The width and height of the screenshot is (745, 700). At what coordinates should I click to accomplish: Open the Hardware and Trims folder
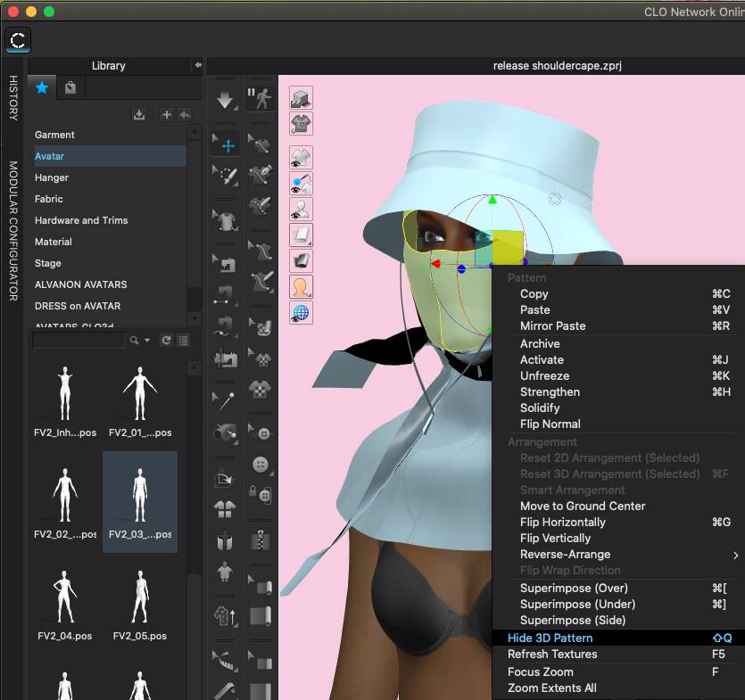click(x=110, y=220)
